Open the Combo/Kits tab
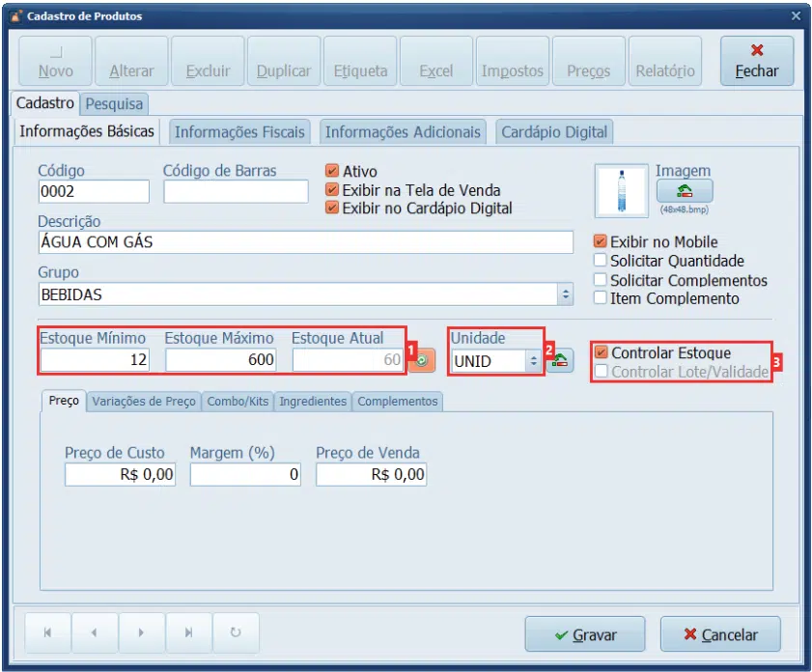 pyautogui.click(x=238, y=402)
